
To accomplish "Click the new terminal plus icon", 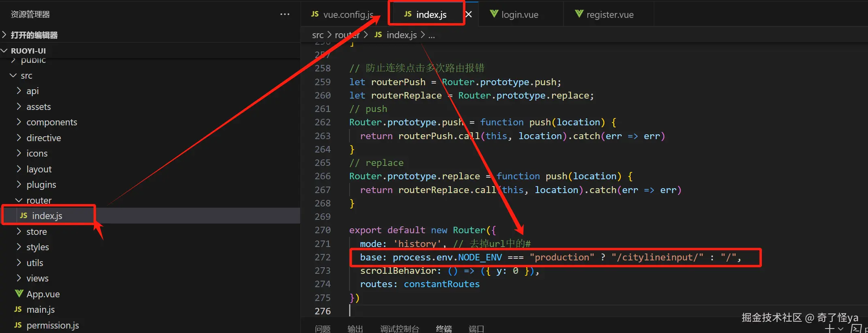I will [830, 329].
